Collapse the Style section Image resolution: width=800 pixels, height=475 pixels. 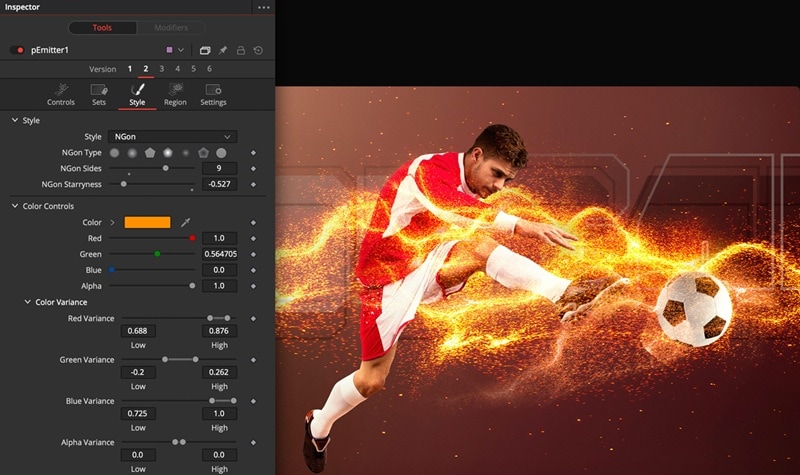point(15,120)
